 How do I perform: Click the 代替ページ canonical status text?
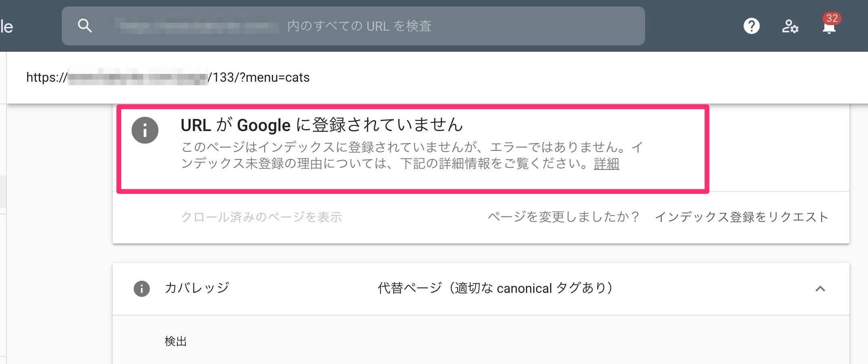click(496, 288)
